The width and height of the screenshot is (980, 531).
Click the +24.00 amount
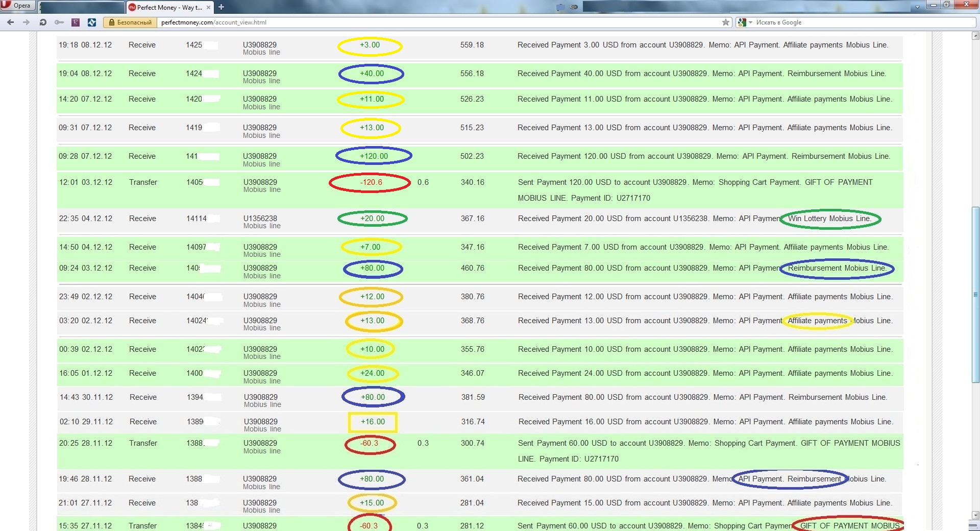[x=372, y=373]
